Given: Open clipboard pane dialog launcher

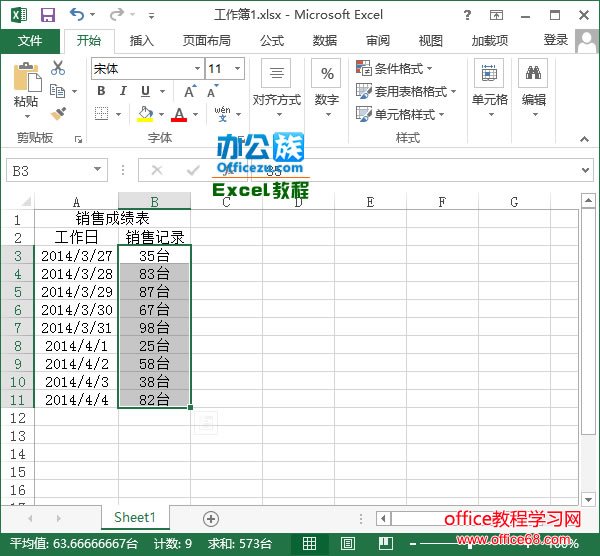Looking at the screenshot, I should tap(78, 139).
